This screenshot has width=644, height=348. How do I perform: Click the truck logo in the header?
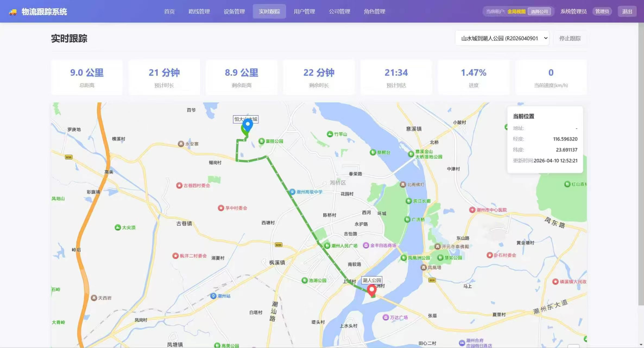tap(12, 11)
